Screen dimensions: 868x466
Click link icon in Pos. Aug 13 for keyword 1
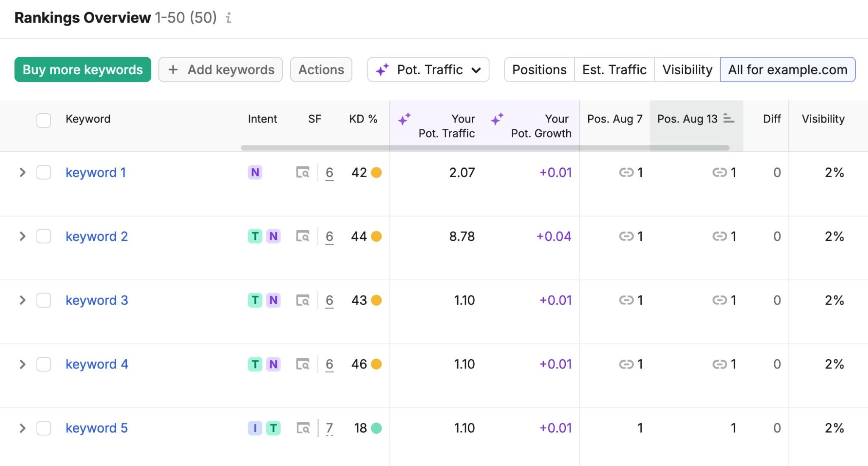click(x=720, y=173)
